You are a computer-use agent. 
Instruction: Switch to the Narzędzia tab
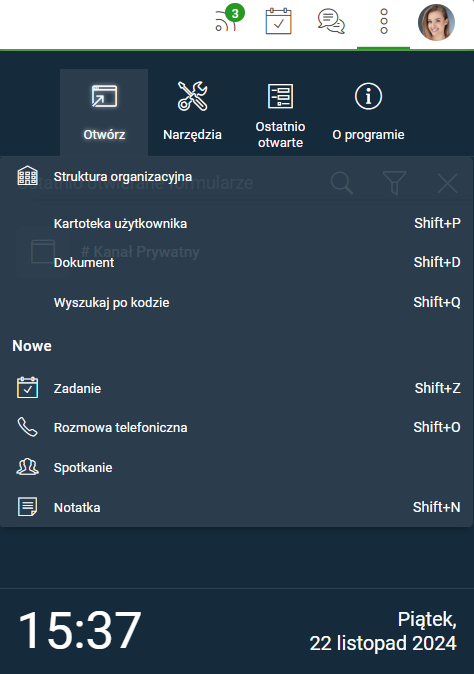point(192,113)
